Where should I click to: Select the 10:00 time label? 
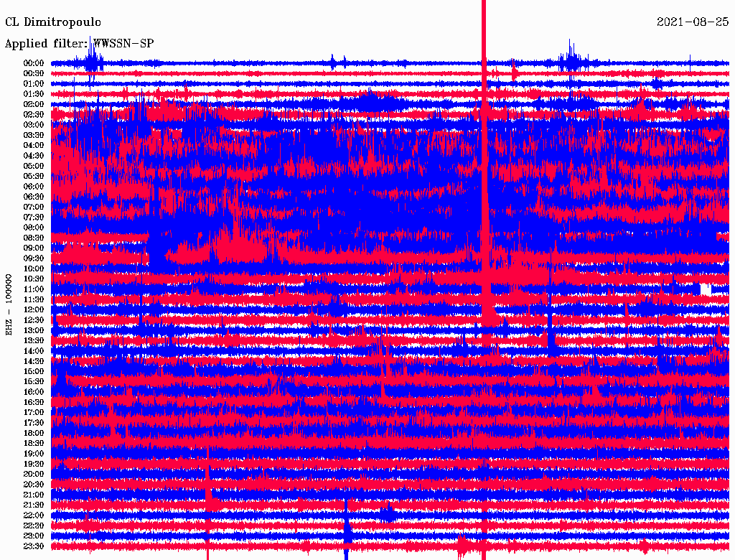(x=34, y=269)
